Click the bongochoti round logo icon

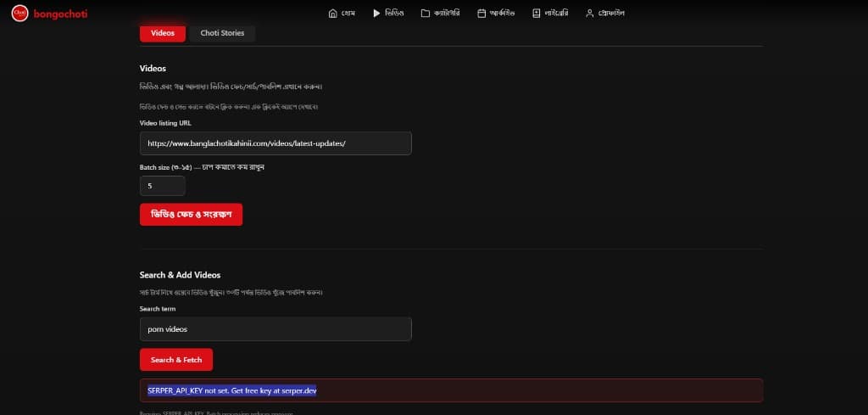(x=19, y=14)
